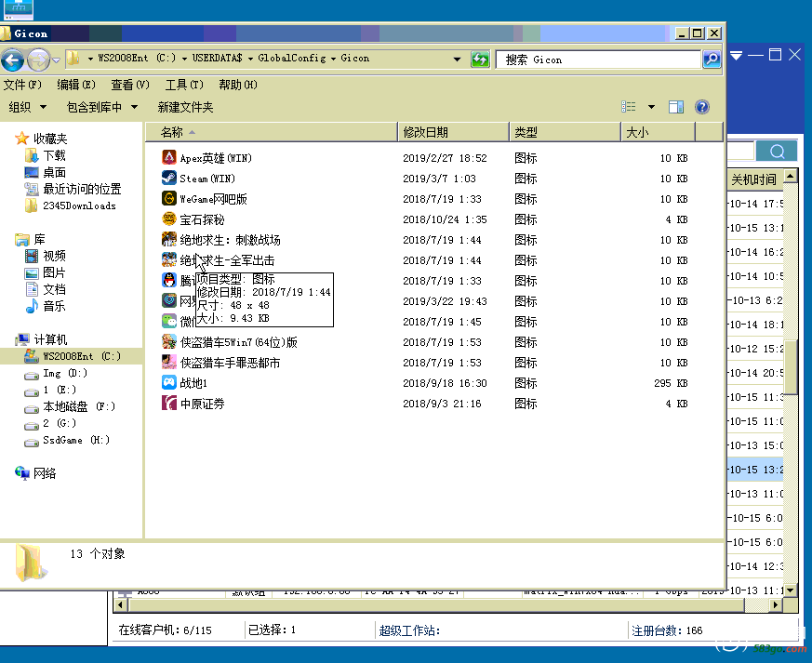The image size is (812, 663).
Task: Open the 工具(T) menu
Action: 184,85
